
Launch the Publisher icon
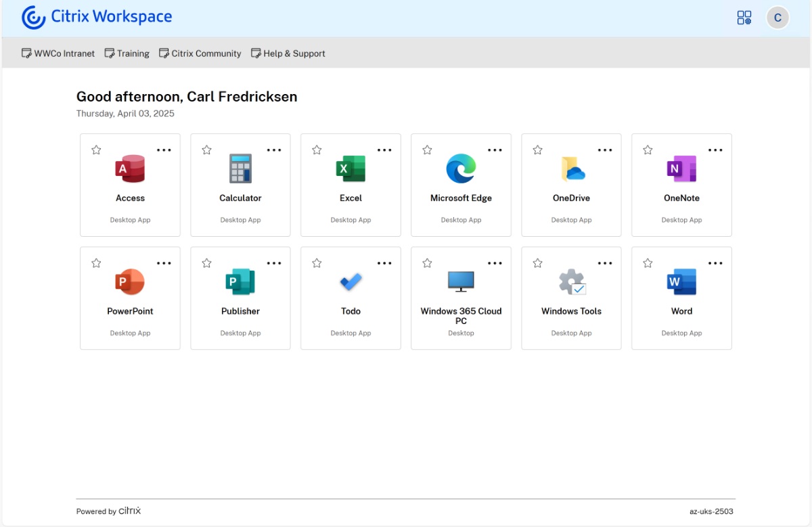240,281
